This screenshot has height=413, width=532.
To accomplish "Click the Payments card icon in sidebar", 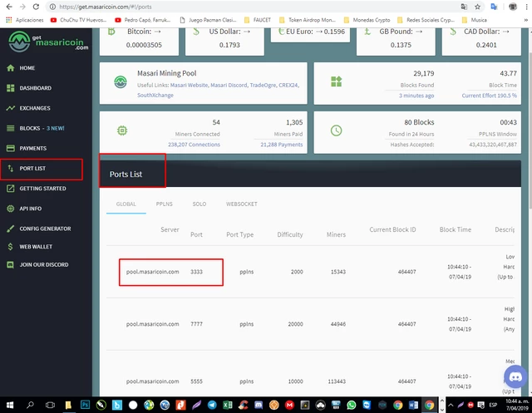I will point(11,148).
